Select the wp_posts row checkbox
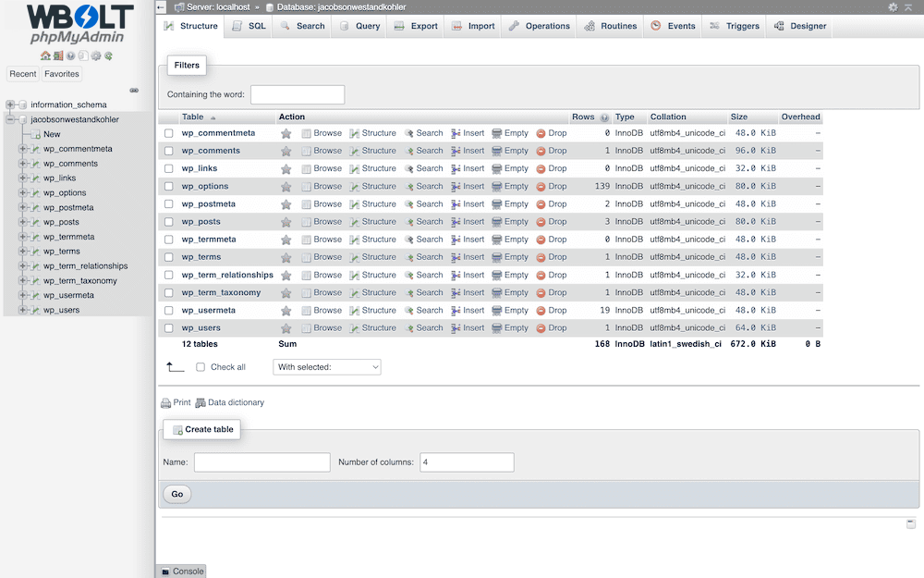Screen dimensions: 924x578 point(169,222)
